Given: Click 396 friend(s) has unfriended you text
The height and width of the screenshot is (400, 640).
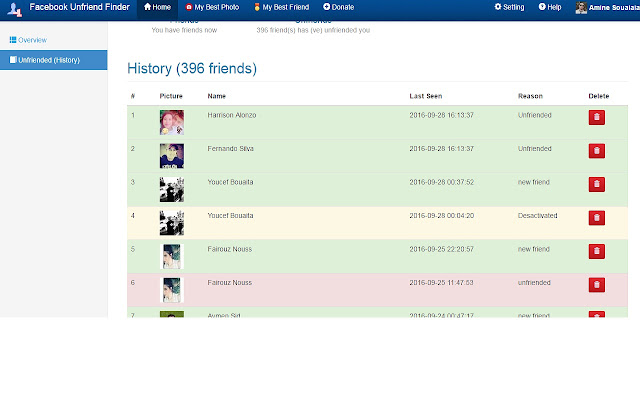Looking at the screenshot, I should pos(313,30).
